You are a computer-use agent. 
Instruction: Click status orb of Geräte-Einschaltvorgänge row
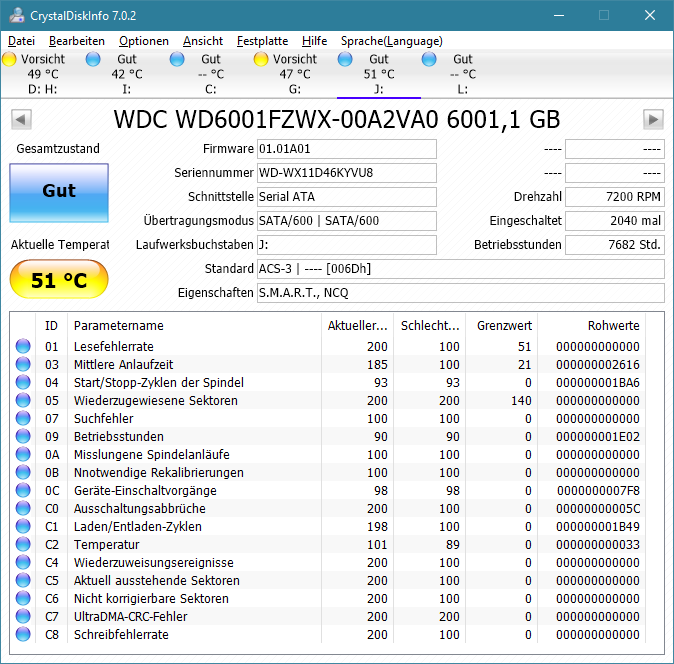23,490
